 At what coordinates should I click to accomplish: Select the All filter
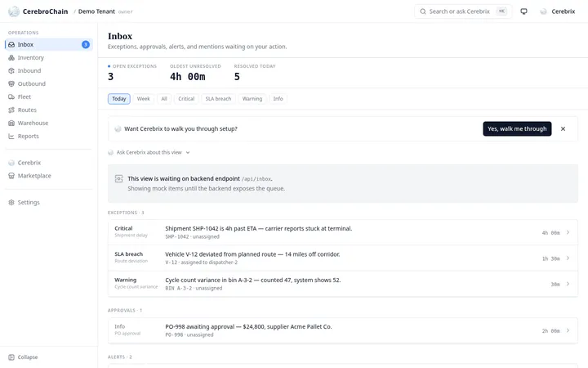click(164, 99)
